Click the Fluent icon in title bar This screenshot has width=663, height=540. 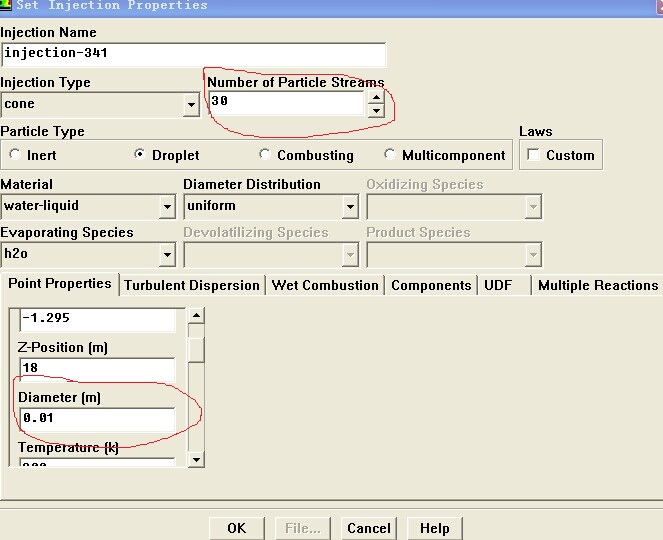pos(6,5)
